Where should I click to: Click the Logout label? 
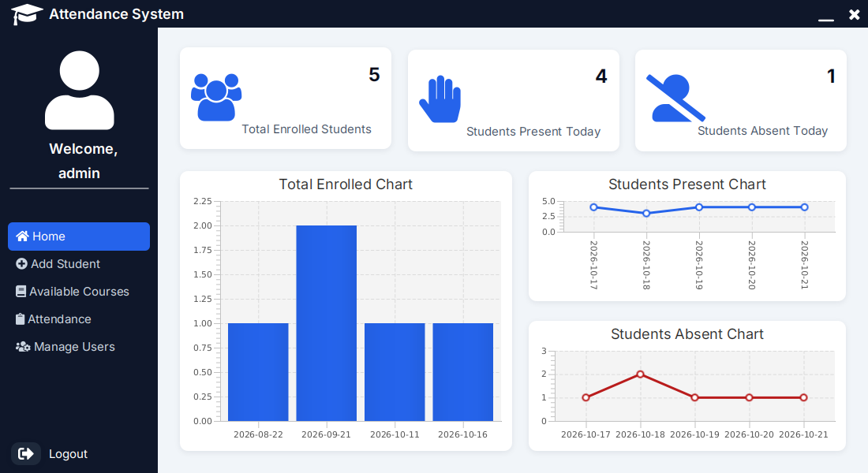[68, 453]
